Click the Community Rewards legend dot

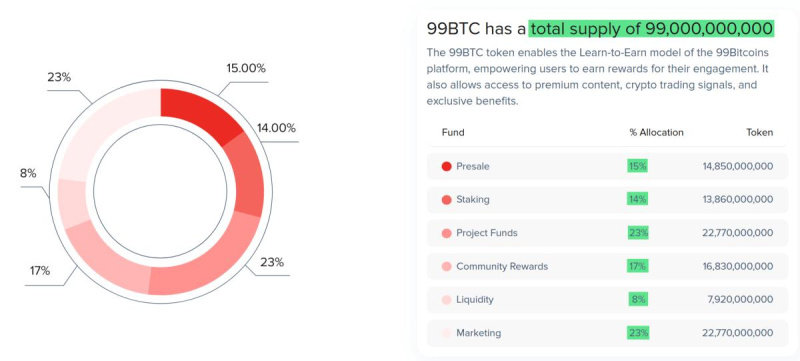click(x=446, y=266)
